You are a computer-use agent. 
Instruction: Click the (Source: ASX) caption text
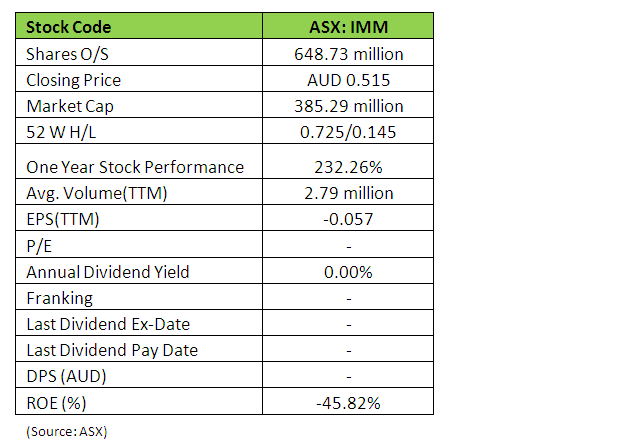click(x=66, y=431)
